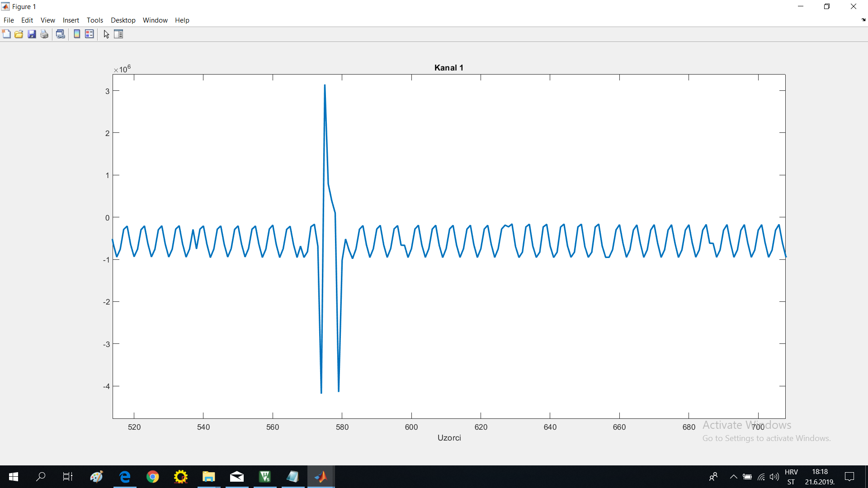Open the Mail app from the taskbar
Screen dimensions: 868x488
pos(236,477)
